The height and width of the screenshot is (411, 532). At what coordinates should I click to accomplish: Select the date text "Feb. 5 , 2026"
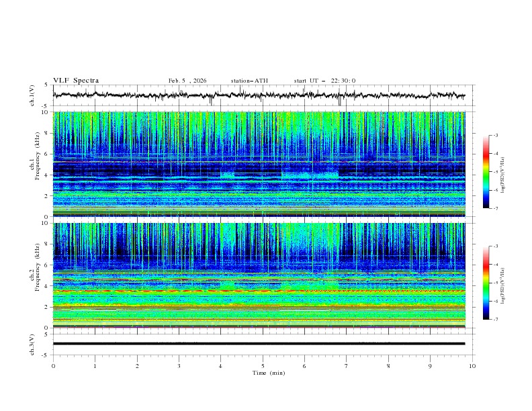click(x=187, y=81)
